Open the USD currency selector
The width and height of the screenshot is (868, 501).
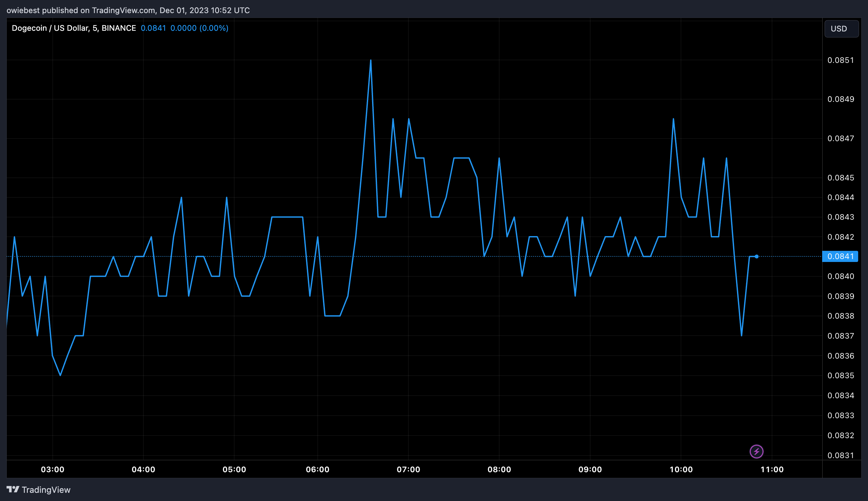pos(841,28)
